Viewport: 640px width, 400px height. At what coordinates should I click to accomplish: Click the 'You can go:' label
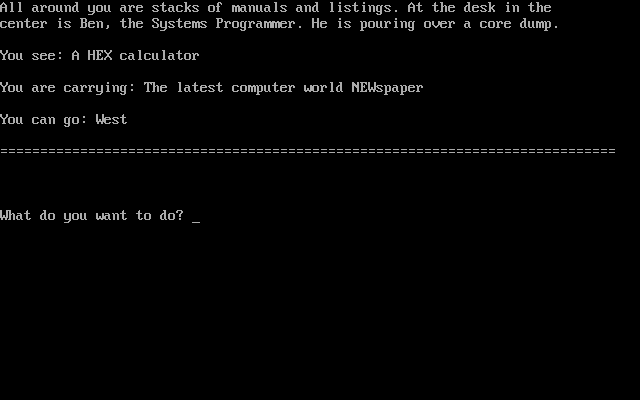[44, 120]
